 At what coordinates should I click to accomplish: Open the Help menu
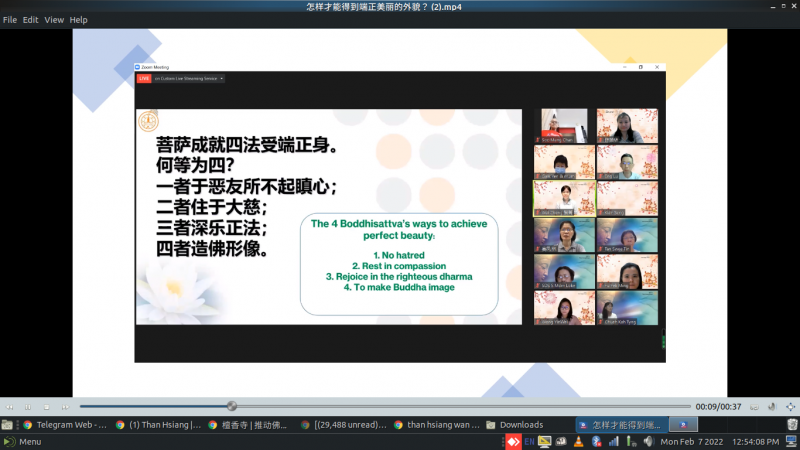click(78, 20)
